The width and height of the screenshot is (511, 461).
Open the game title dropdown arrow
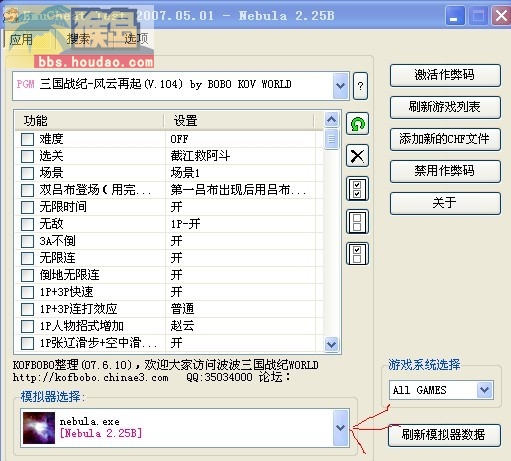click(340, 86)
